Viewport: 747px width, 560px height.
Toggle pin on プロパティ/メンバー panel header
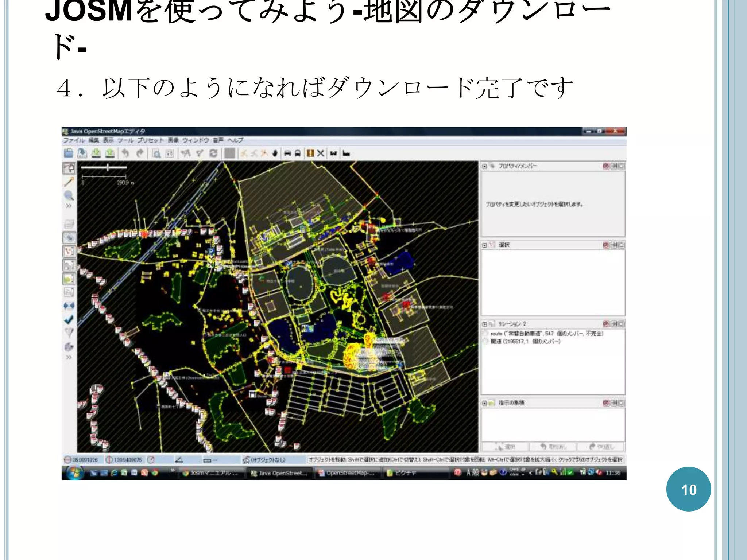point(615,166)
